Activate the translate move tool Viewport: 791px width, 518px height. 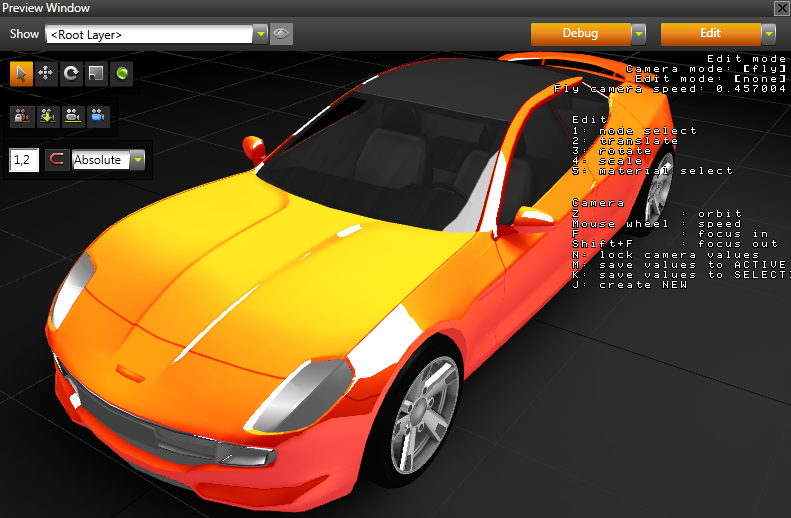(x=46, y=73)
